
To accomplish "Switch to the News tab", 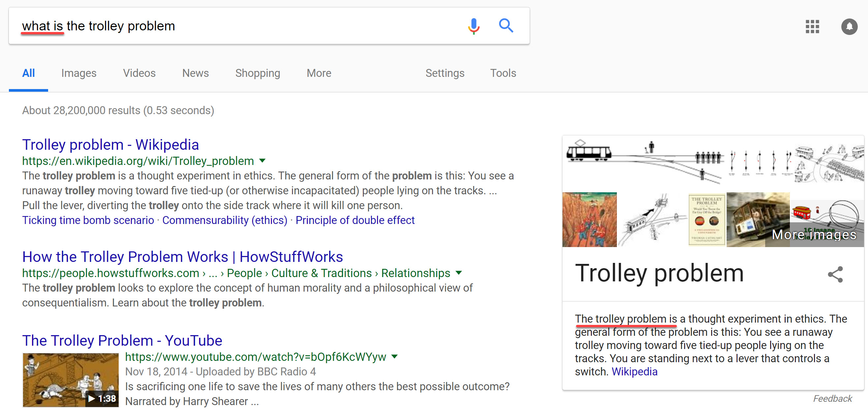I will [195, 73].
